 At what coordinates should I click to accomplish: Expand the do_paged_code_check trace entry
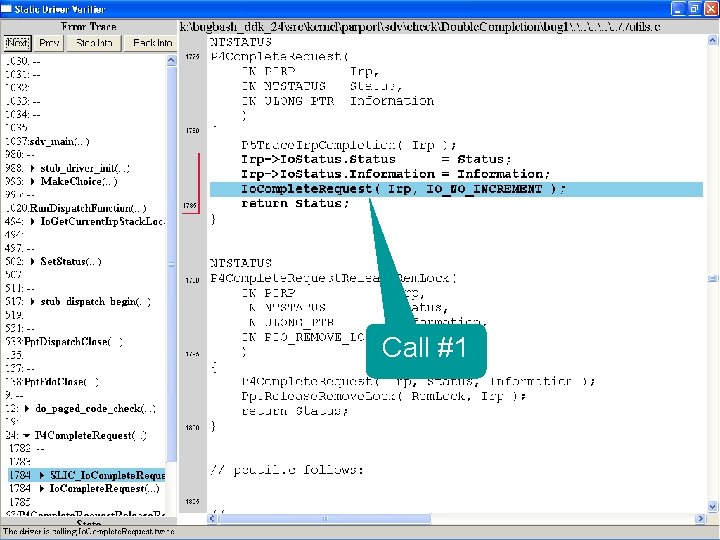pos(27,409)
